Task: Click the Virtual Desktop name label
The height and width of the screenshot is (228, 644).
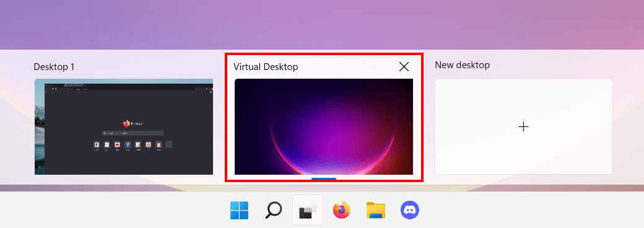Action: pos(266,66)
